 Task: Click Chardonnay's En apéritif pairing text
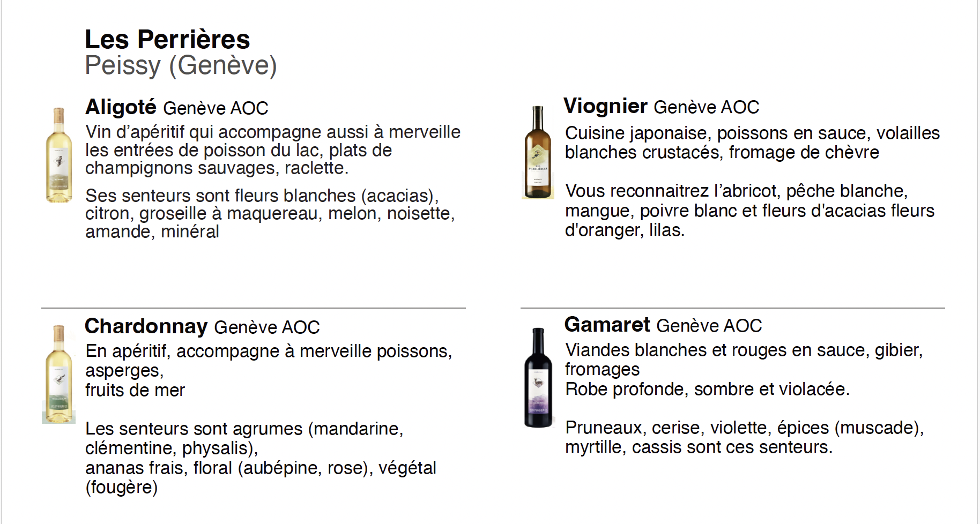click(269, 371)
